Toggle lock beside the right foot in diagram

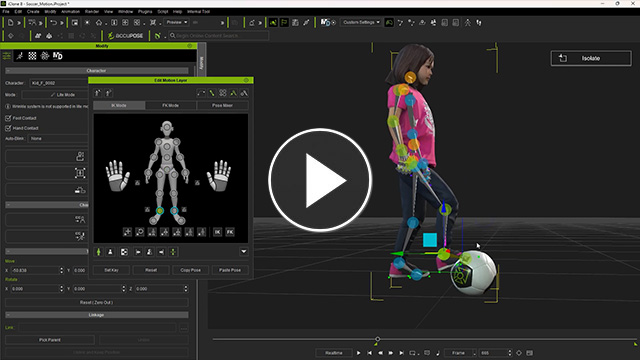[184, 209]
